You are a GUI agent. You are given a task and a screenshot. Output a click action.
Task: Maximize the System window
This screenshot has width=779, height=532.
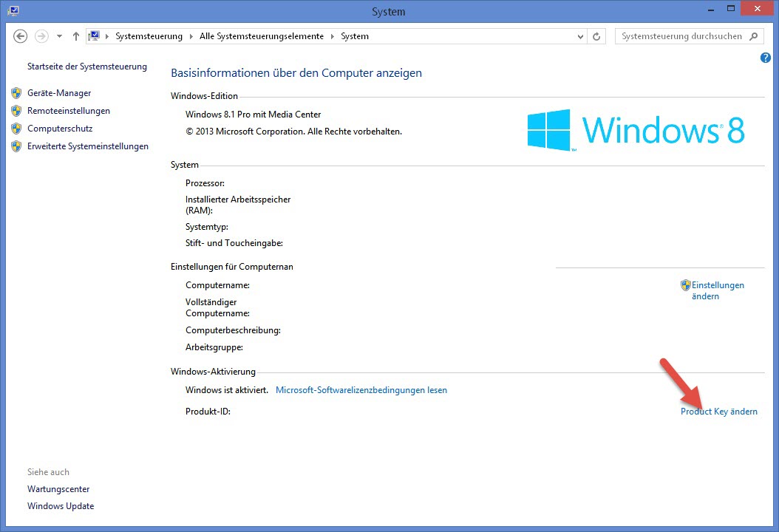[731, 8]
